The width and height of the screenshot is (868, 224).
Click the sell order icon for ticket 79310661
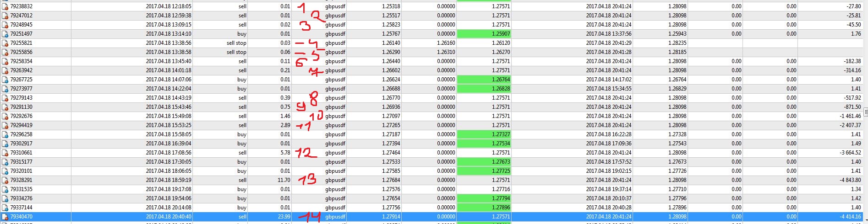click(x=5, y=153)
